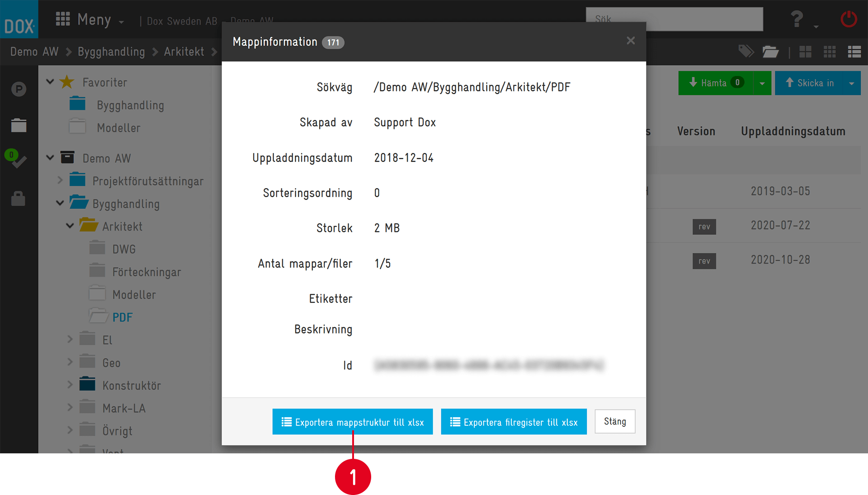
Task: Select the DWG folder
Action: [123, 249]
